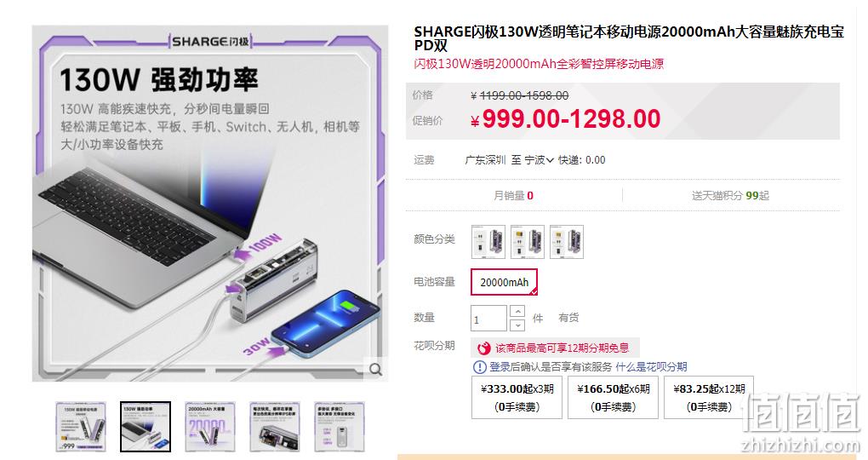The image size is (868, 460).
Task: Open first thumbnail with 999 price
Action: 80,427
